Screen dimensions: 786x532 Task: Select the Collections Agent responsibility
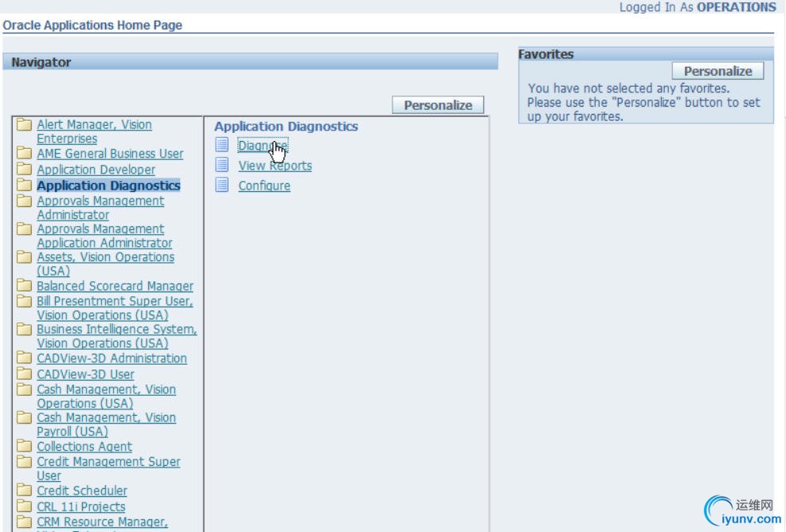tap(84, 446)
